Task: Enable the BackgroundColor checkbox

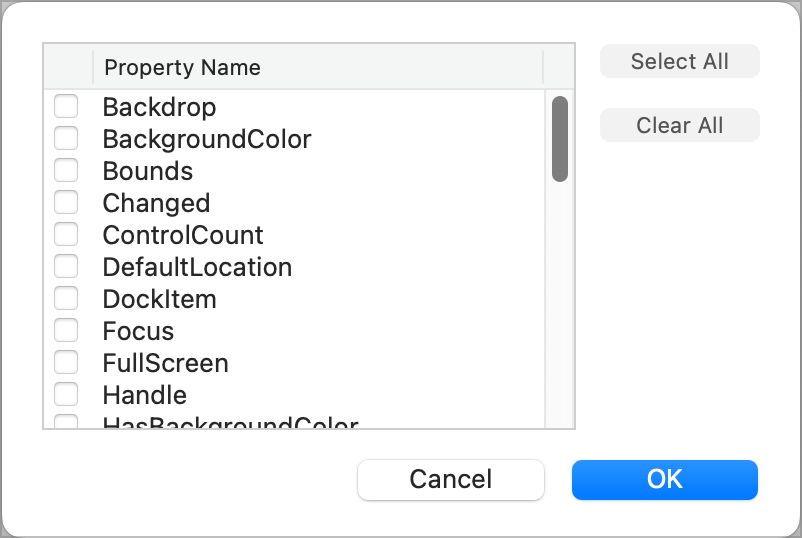Action: (66, 138)
